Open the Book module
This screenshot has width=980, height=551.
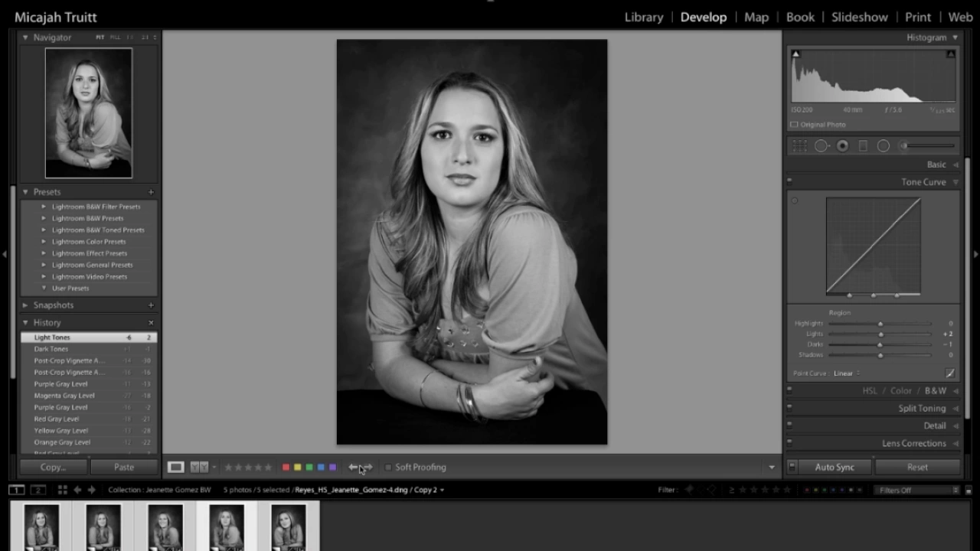click(800, 17)
